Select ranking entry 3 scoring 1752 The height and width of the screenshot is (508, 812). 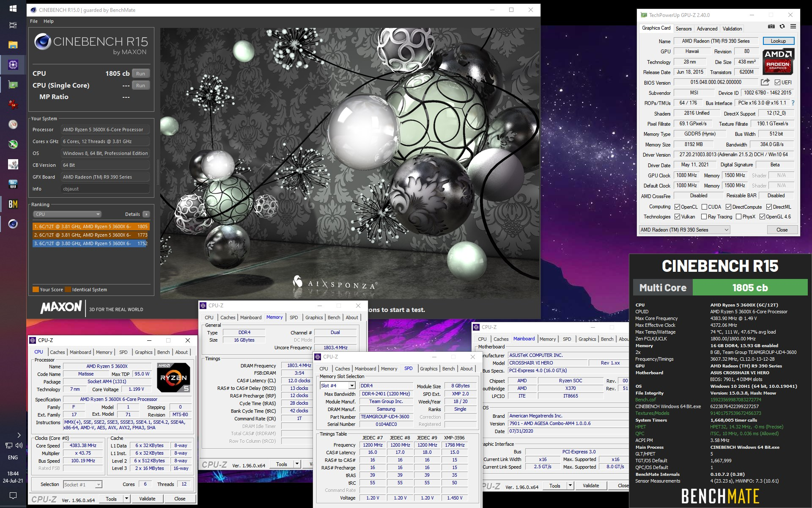[x=91, y=243]
